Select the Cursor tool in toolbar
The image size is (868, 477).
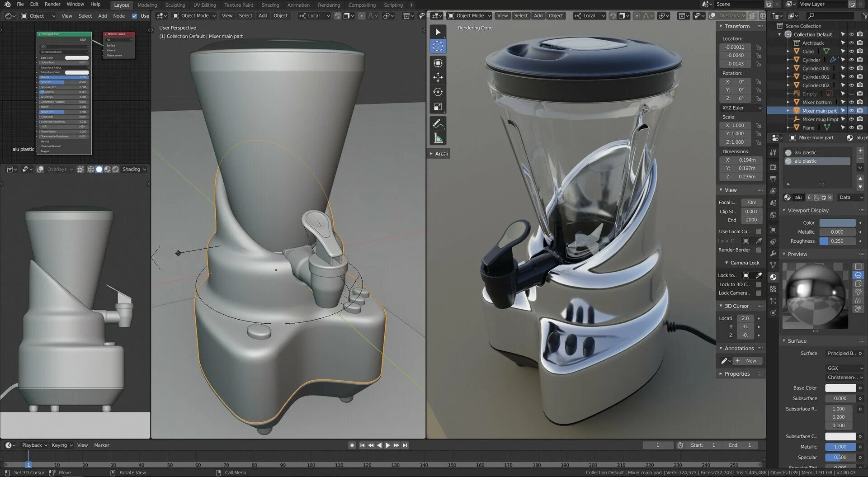pyautogui.click(x=438, y=46)
